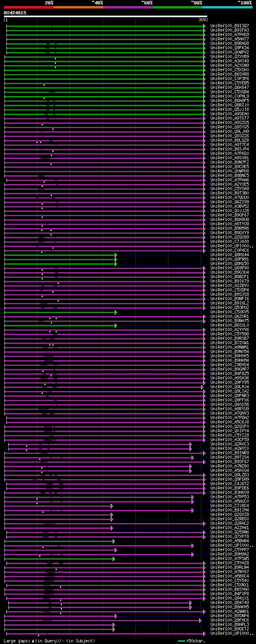This screenshot has width=256, height=644.
Task: Select hit label UniRef100_A2XSN9
Action: 230,66
